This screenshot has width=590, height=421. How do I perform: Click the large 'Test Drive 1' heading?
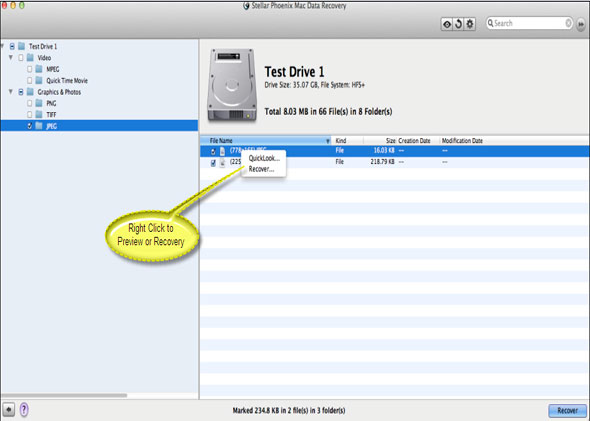point(294,71)
